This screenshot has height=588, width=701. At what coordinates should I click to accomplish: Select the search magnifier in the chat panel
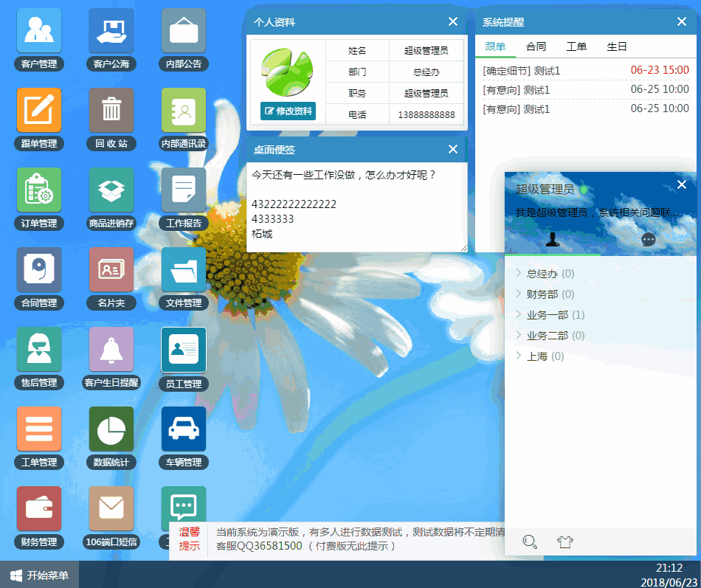[x=529, y=542]
